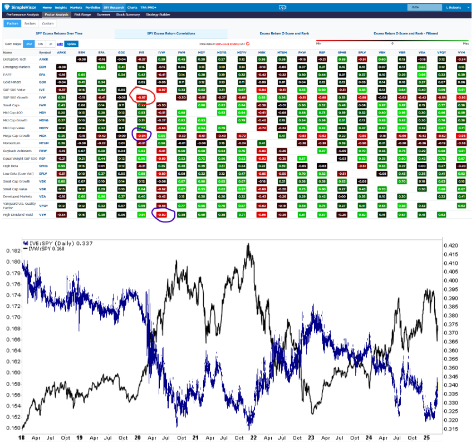Click the Momentum row name

(12, 143)
